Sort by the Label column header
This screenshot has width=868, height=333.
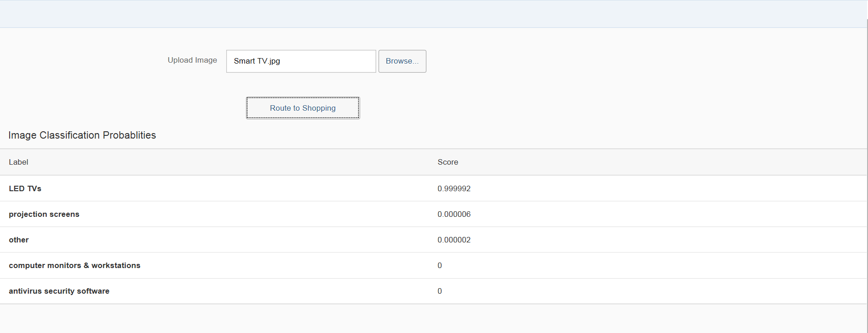pyautogui.click(x=19, y=162)
